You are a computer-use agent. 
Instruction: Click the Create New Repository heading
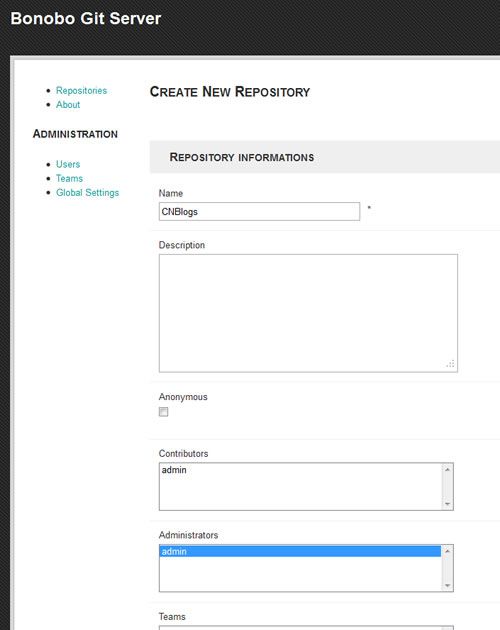pos(230,92)
